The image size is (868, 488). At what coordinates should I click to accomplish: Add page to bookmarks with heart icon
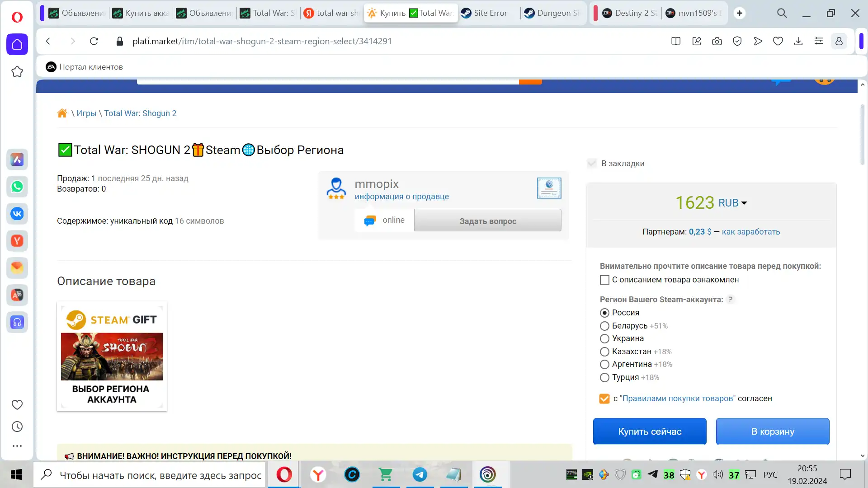click(x=778, y=41)
